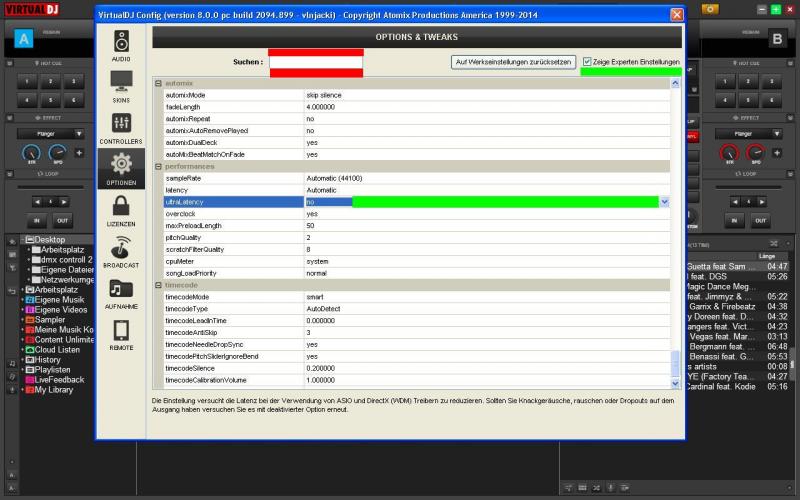800x500 pixels.
Task: Open the Audio settings section
Action: [121, 46]
